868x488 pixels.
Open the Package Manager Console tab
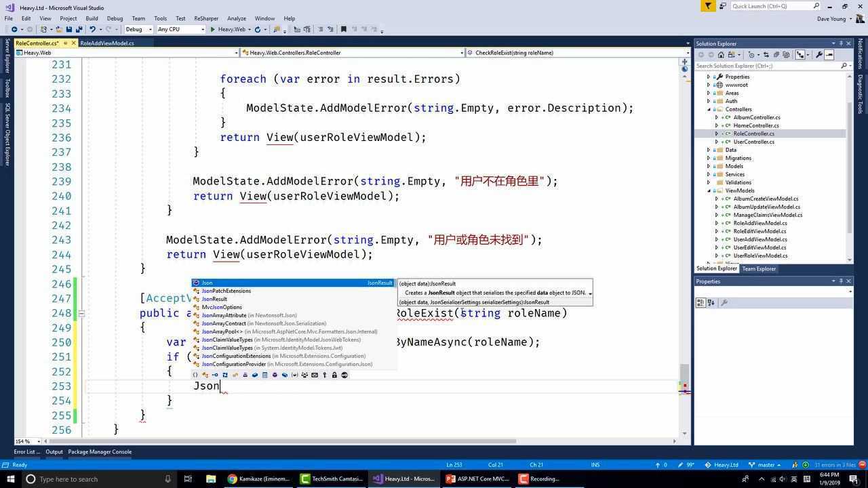pyautogui.click(x=100, y=451)
